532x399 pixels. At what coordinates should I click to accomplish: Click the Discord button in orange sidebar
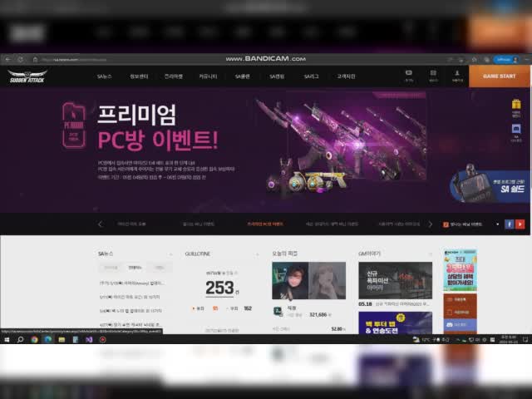[460, 325]
